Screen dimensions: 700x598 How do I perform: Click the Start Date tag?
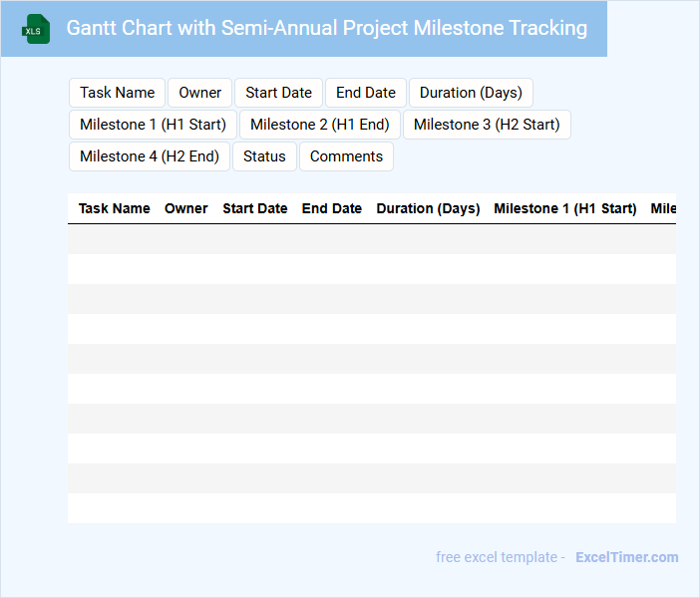click(278, 93)
